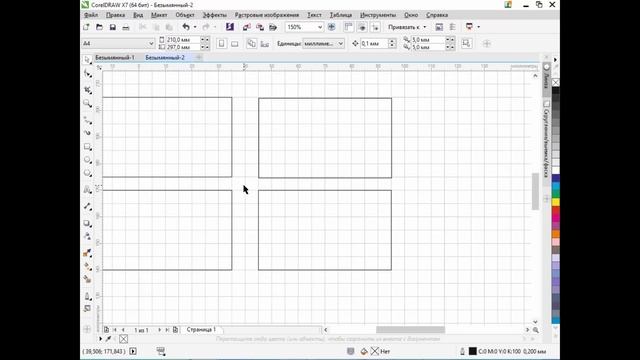Click the Print icon in toolbar
Viewport: 640px width, 360px height.
pyautogui.click(x=126, y=27)
